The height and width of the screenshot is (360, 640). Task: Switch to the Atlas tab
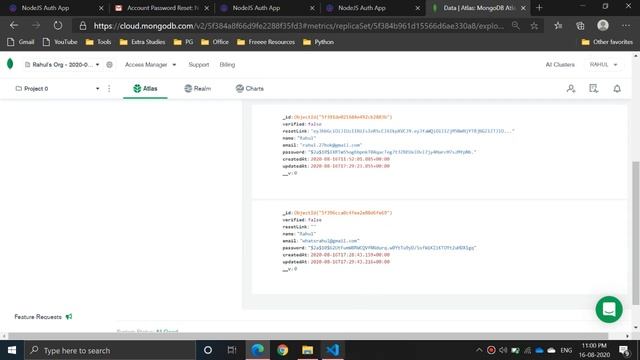pos(145,89)
